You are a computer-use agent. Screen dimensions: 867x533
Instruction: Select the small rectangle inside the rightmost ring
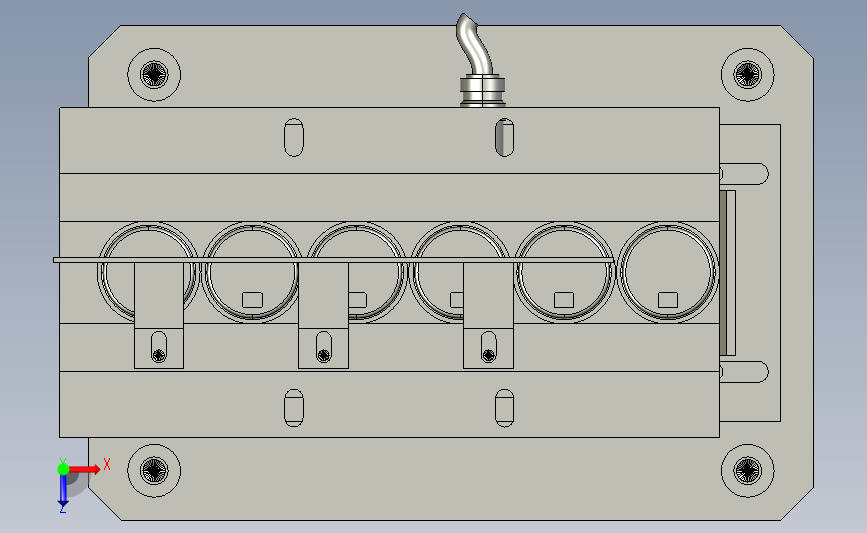(668, 300)
